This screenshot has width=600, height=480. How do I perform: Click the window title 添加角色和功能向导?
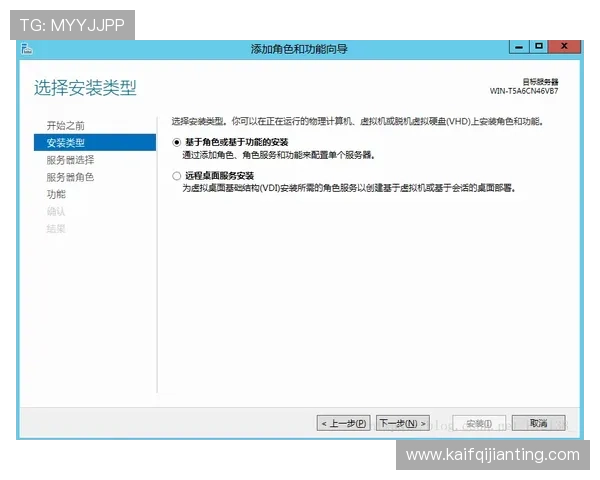tap(299, 49)
